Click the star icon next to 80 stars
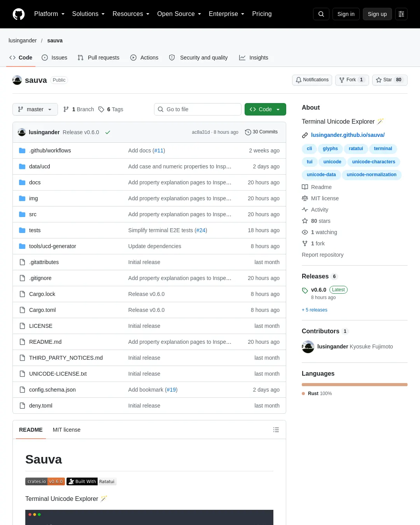Image resolution: width=420 pixels, height=525 pixels. point(305,221)
